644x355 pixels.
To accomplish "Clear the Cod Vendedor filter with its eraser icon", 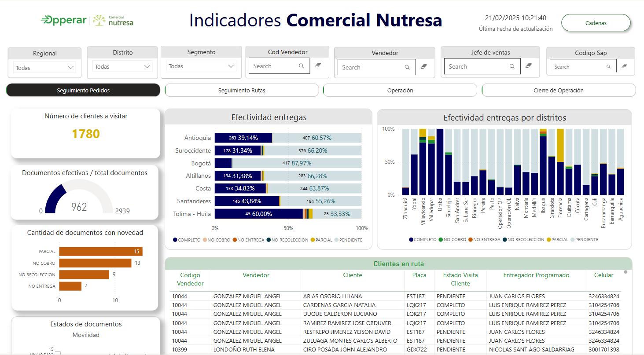I will (x=318, y=66).
